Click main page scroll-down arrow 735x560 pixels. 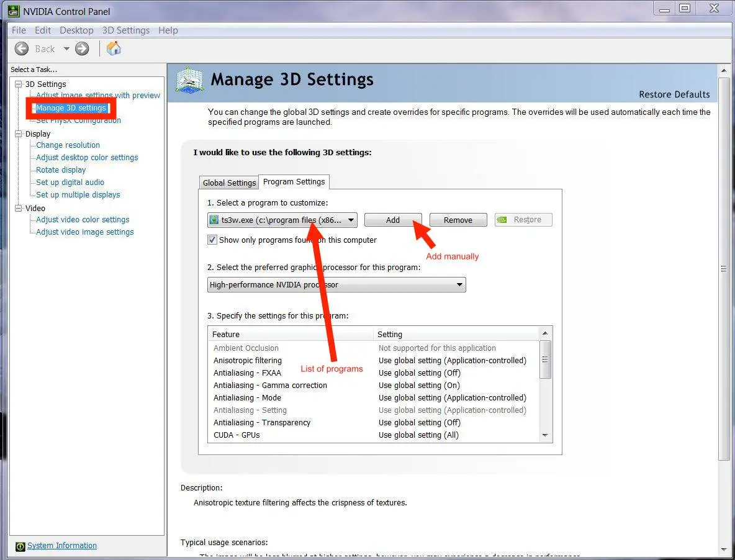[x=724, y=549]
